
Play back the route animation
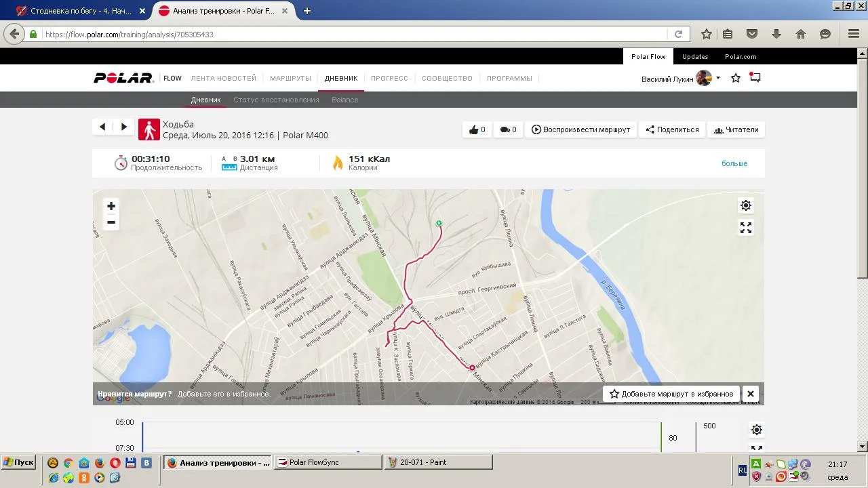(x=580, y=129)
